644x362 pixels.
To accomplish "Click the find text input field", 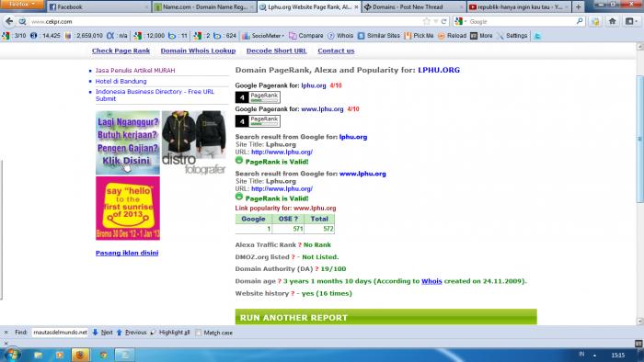I will (x=60, y=333).
